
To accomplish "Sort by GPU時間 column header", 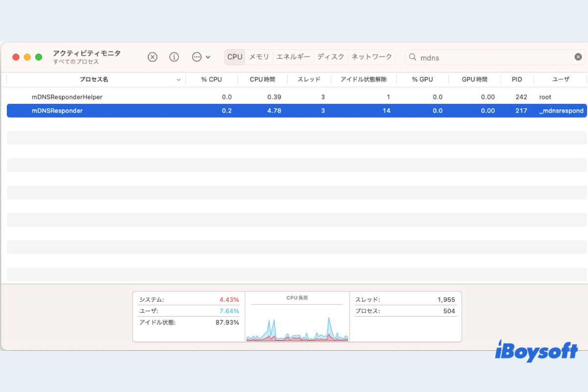I will [x=475, y=79].
